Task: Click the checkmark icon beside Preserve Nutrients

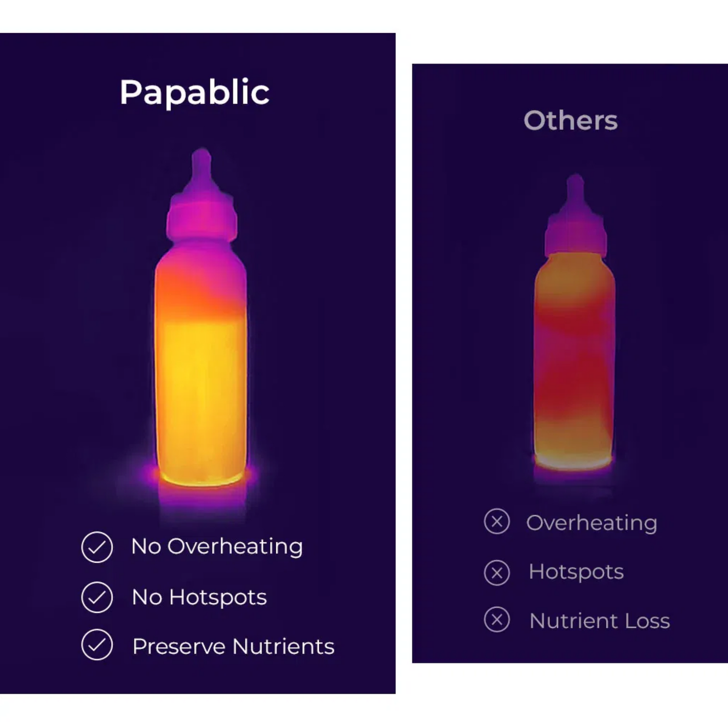Action: [x=97, y=645]
